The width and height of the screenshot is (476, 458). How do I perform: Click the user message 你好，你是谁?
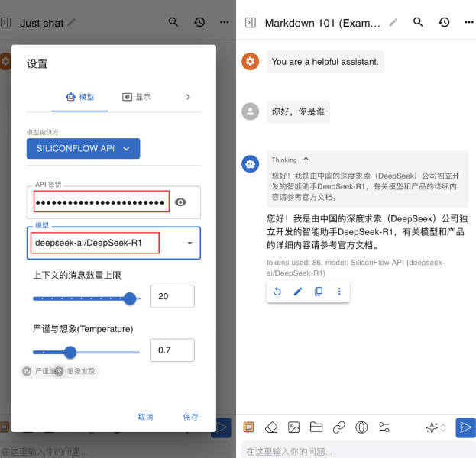pyautogui.click(x=298, y=111)
